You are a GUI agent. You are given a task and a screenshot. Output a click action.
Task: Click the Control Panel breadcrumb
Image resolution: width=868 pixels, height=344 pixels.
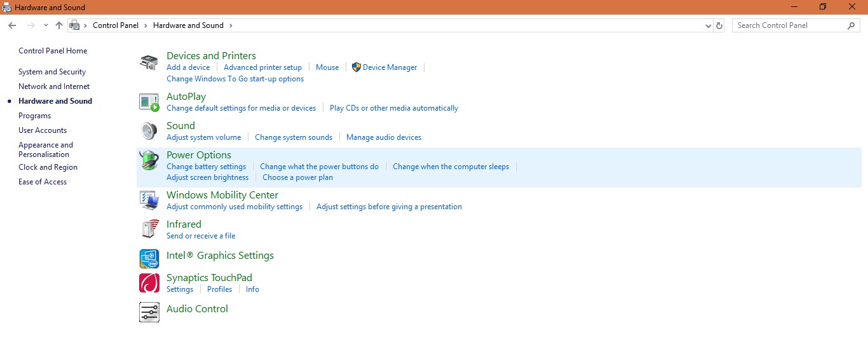coord(116,25)
